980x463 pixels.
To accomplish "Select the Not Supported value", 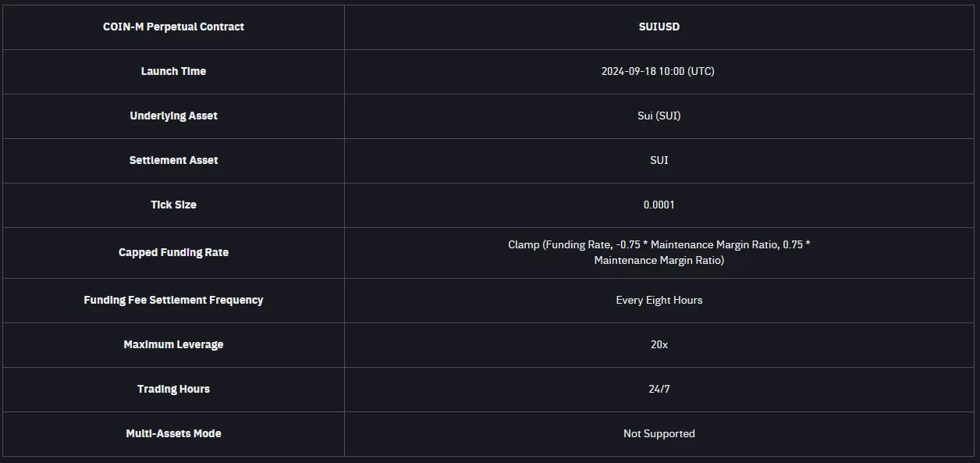I will [x=659, y=433].
